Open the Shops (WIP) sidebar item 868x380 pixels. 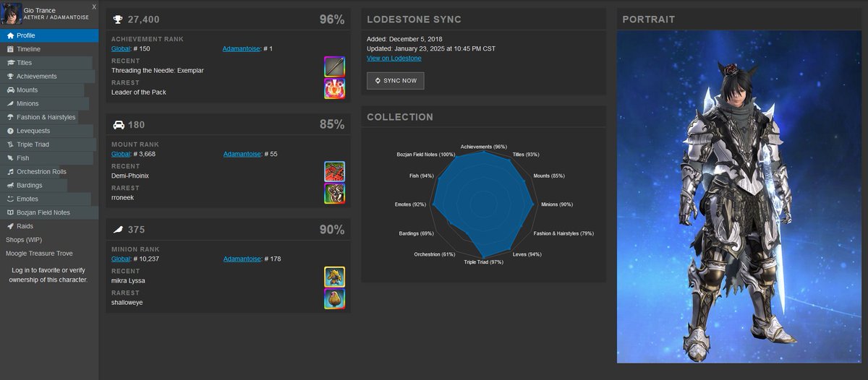click(x=49, y=239)
